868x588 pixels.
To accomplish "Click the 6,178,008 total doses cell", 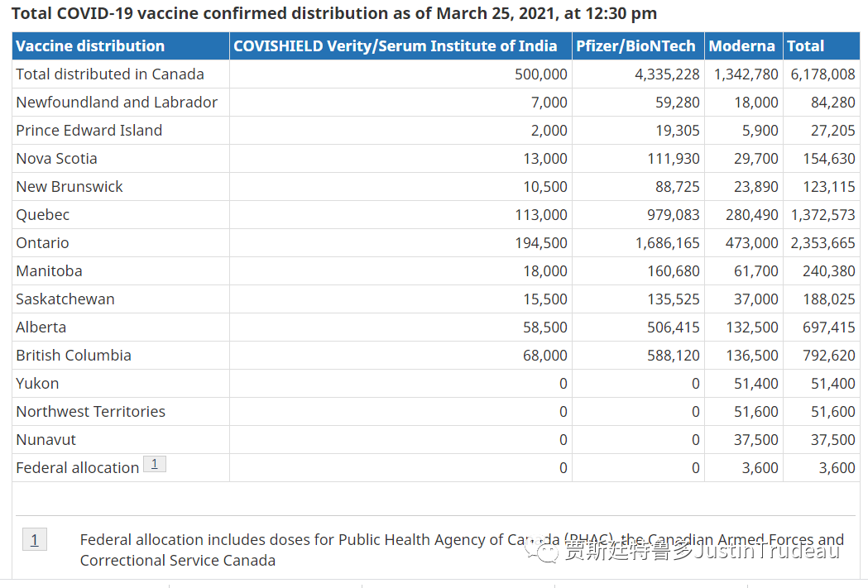I will [x=822, y=74].
